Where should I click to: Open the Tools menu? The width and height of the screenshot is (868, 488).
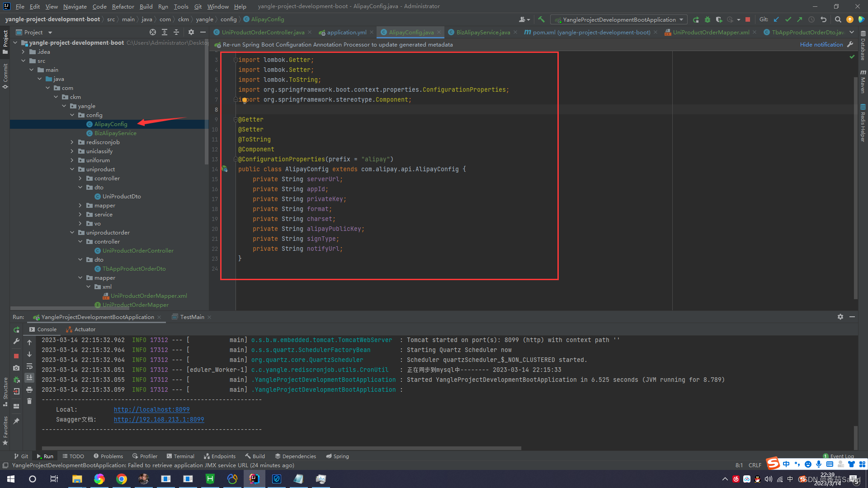(x=181, y=6)
